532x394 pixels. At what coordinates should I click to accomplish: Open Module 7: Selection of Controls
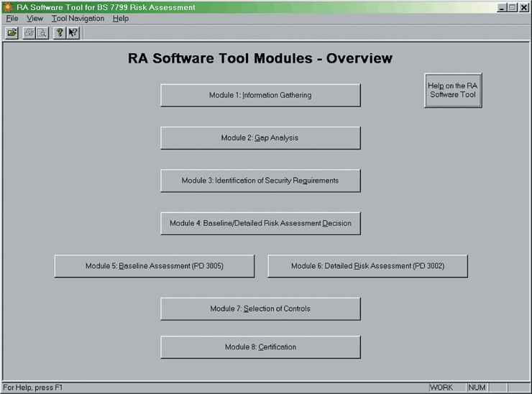(260, 308)
